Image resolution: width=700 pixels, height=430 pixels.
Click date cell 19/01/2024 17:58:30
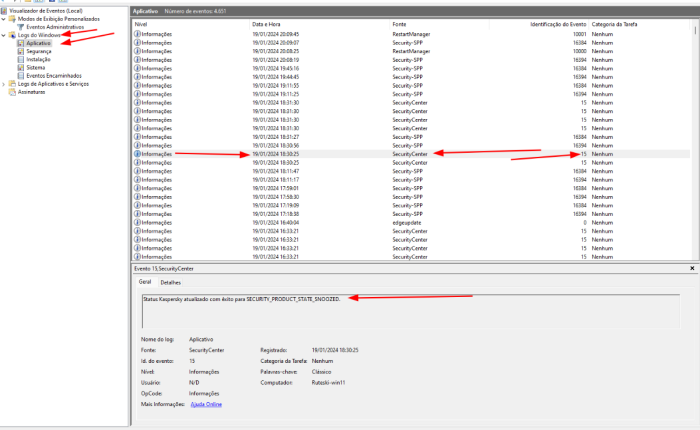tap(275, 197)
